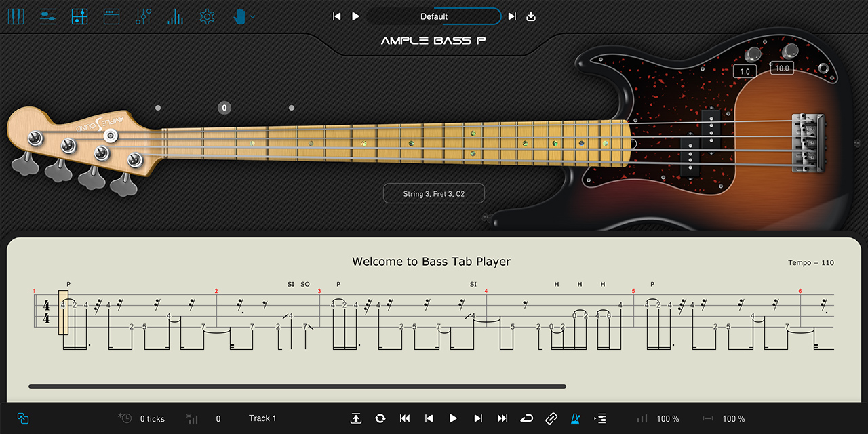868x434 pixels.
Task: Select measure 4 marker in tab
Action: [x=486, y=291]
